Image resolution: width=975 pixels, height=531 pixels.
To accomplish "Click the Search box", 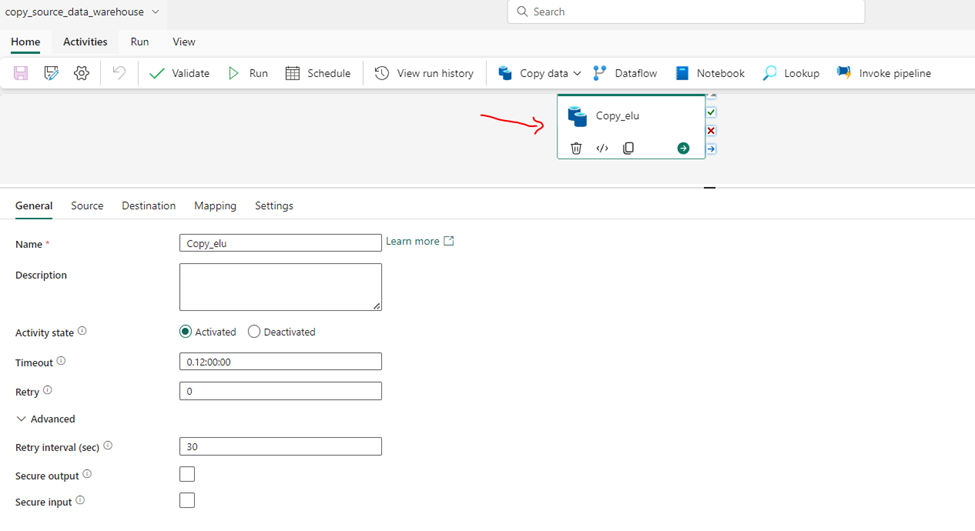I will coord(686,12).
